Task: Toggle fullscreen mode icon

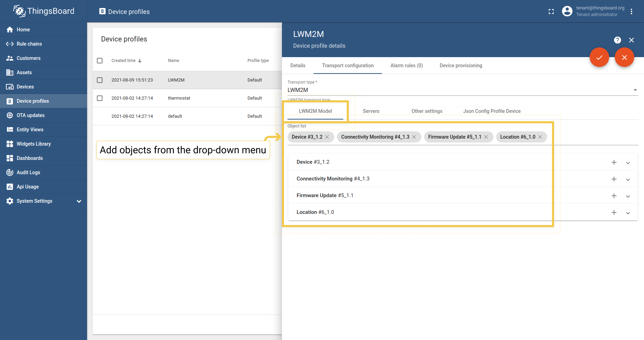Action: 551,11
